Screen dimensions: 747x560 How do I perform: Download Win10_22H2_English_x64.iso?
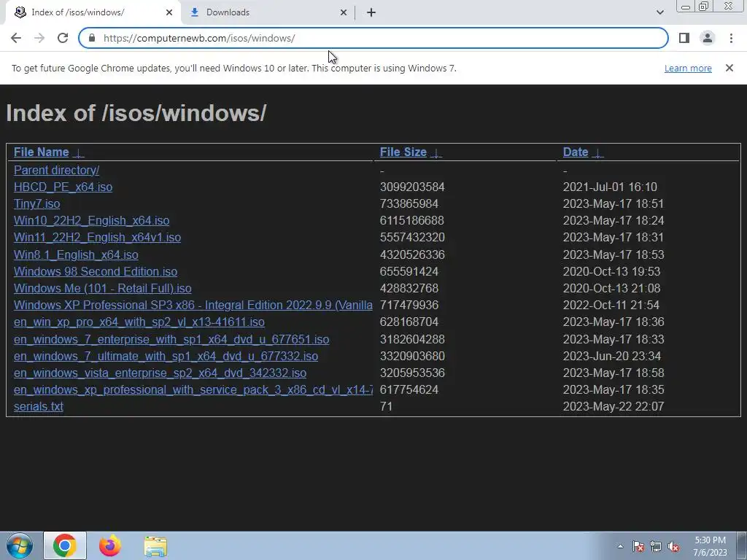(x=91, y=220)
